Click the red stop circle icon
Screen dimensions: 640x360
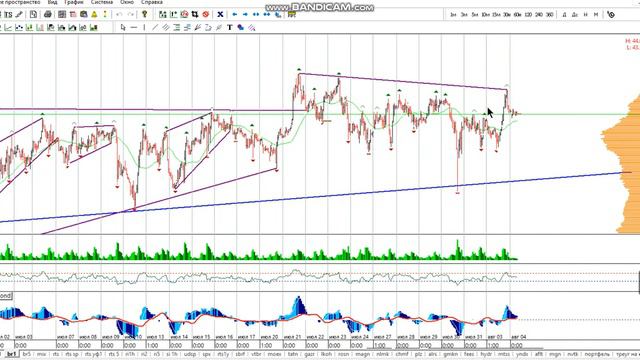(206, 15)
